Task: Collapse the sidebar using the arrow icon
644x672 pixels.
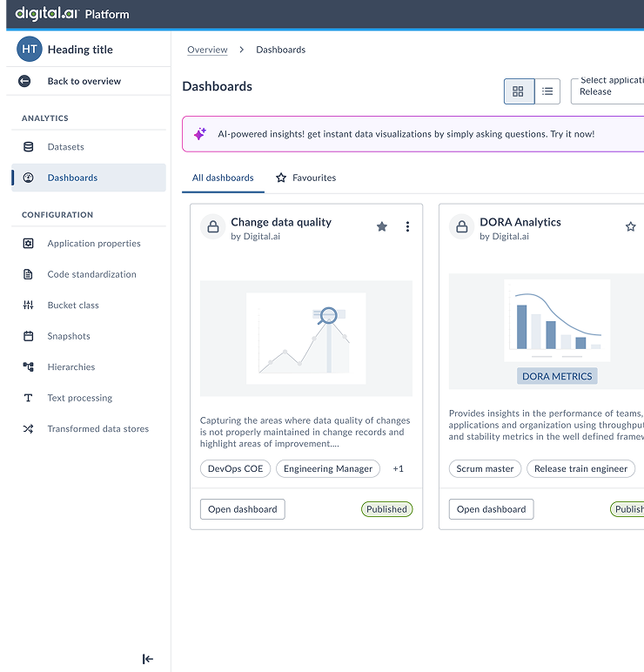Action: click(148, 659)
